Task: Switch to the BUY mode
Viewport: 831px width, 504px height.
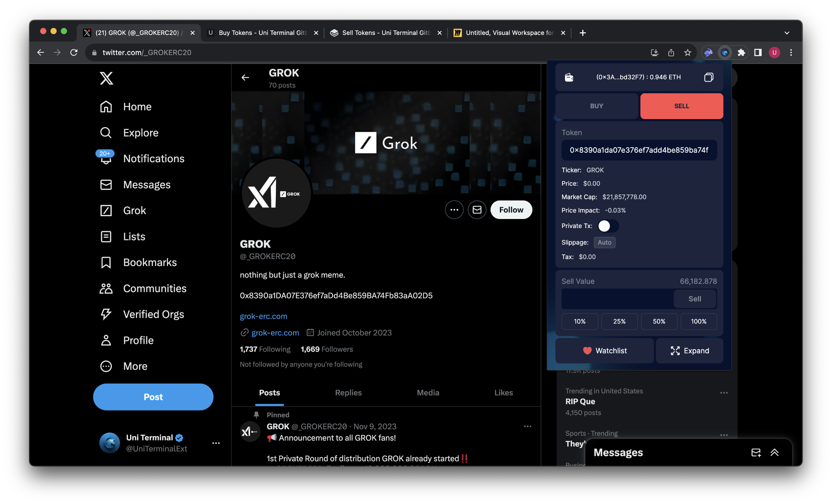Action: point(596,106)
